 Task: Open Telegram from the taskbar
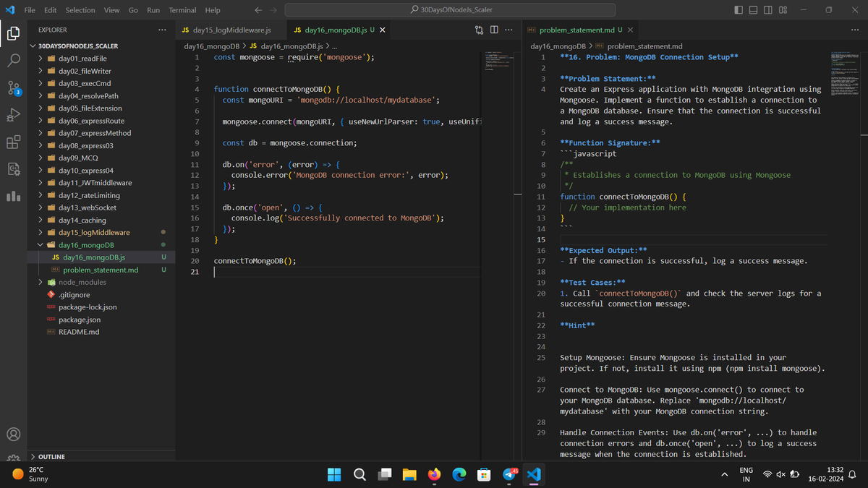(x=509, y=474)
